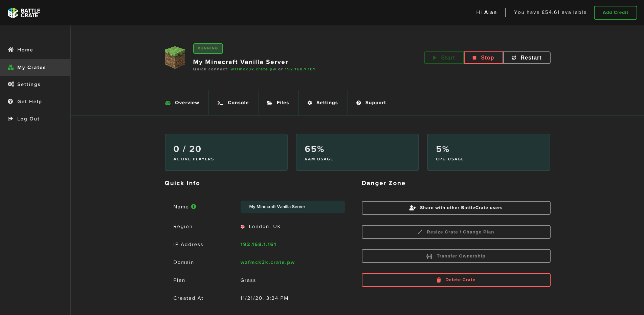
Task: Click the Log Out arrow icon
Action: [10, 119]
